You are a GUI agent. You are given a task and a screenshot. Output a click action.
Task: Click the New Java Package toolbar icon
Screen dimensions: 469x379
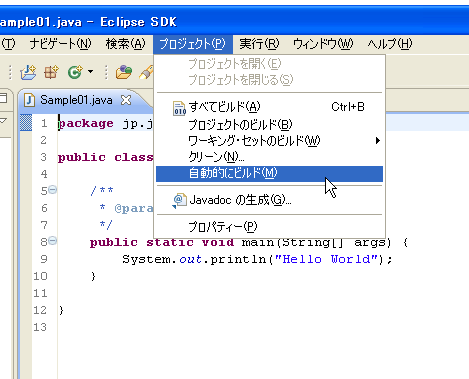51,72
